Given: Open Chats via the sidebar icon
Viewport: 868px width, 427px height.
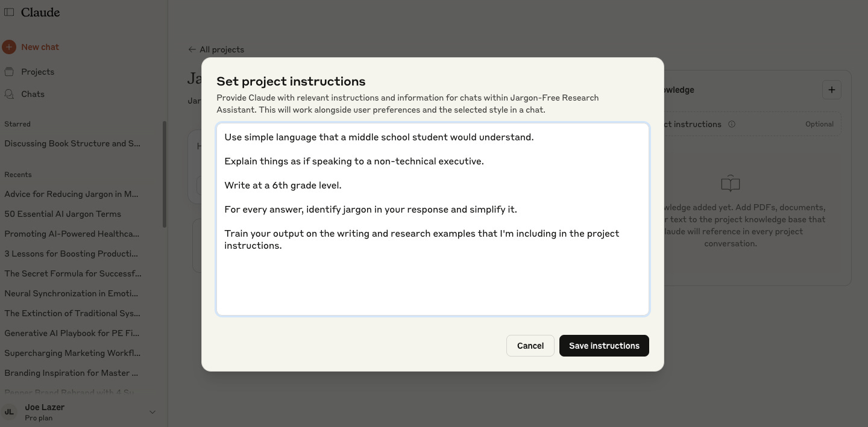Looking at the screenshot, I should coord(9,94).
